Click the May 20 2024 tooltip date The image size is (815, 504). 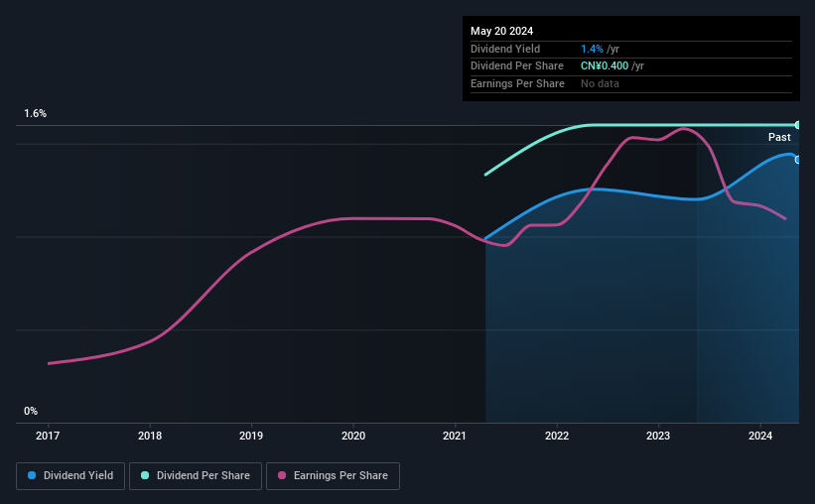pyautogui.click(x=501, y=31)
